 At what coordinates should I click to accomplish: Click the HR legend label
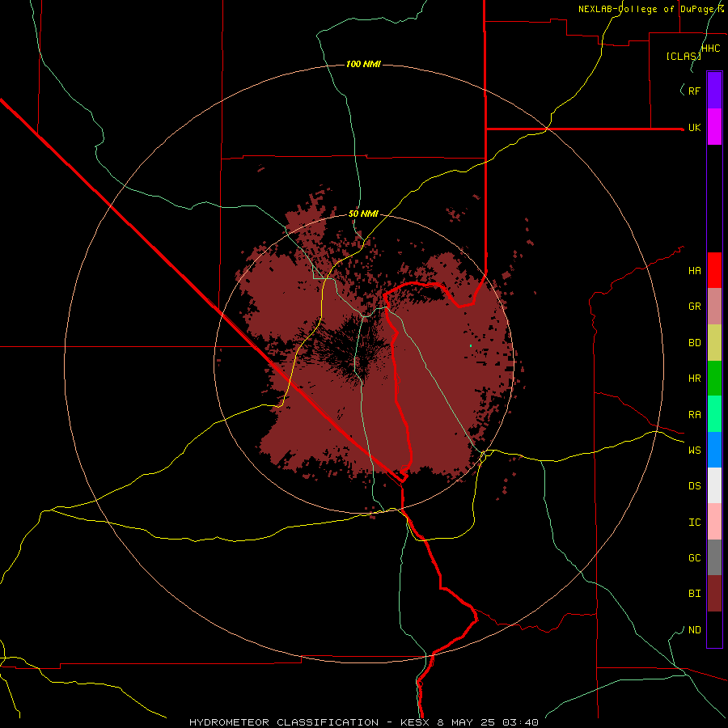pos(694,379)
